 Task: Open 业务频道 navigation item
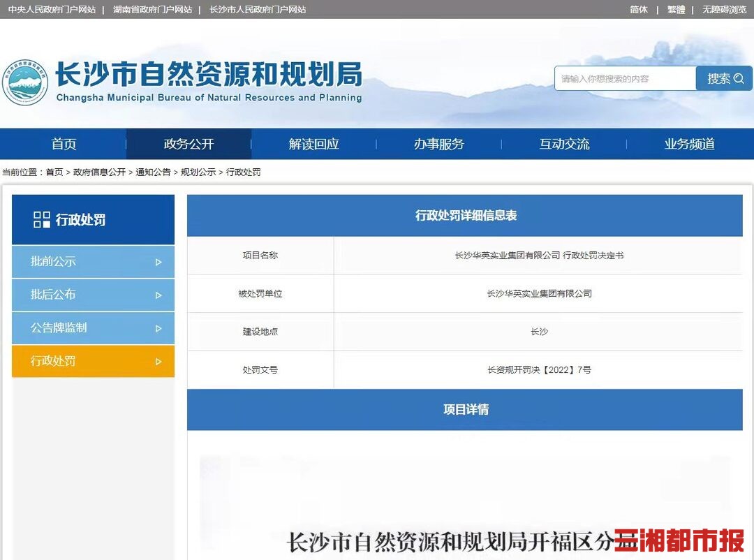pos(689,145)
